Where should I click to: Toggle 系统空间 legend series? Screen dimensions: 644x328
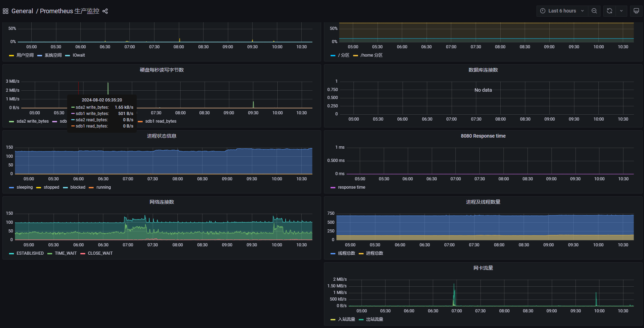click(53, 55)
